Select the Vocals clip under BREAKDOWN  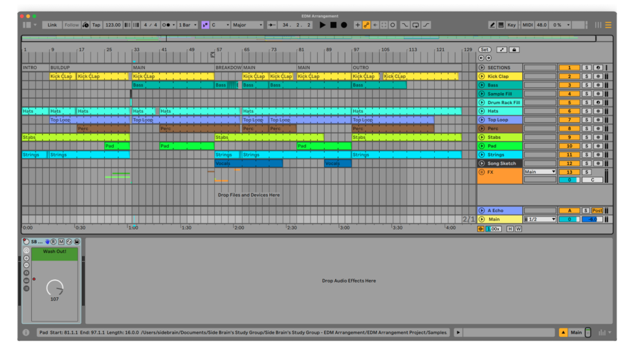tap(248, 164)
